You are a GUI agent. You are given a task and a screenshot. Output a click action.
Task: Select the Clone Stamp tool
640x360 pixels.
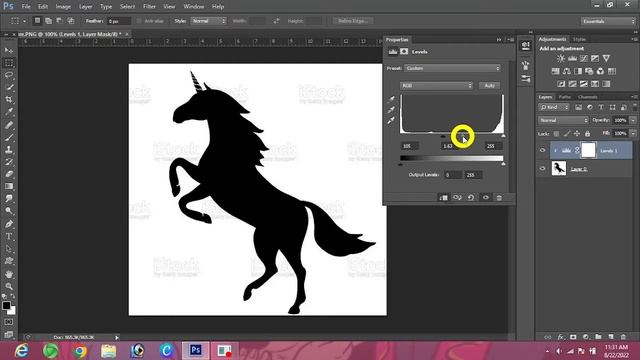pos(9,149)
